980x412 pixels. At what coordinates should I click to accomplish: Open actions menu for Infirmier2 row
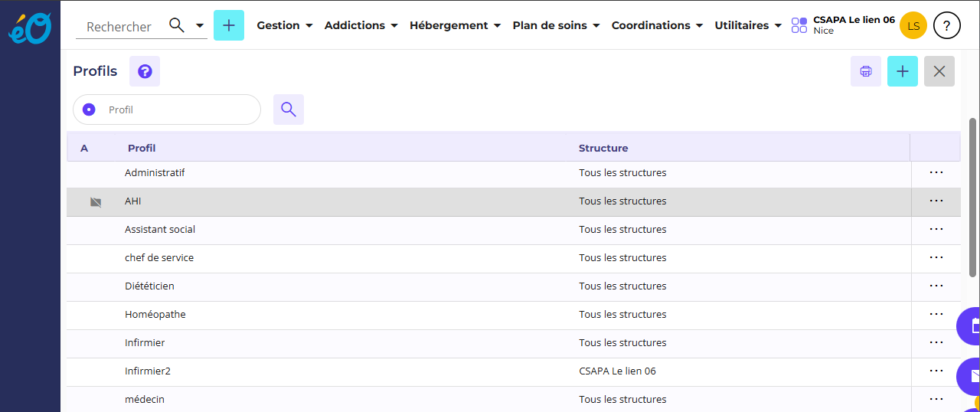coord(936,371)
